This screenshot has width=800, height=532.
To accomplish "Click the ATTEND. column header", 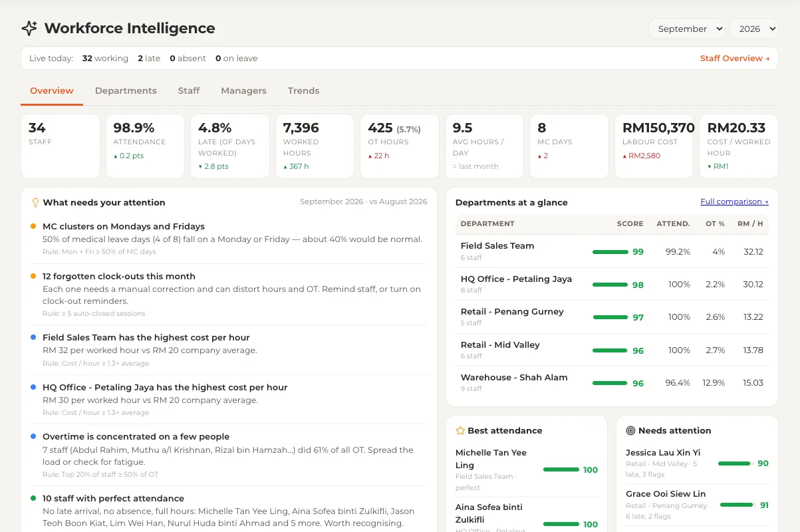I will 673,224.
